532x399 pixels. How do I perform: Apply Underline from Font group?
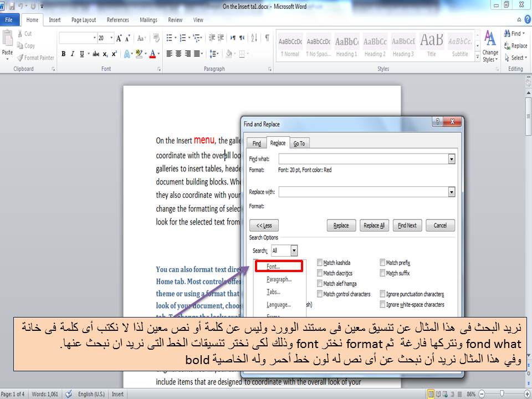click(x=81, y=54)
